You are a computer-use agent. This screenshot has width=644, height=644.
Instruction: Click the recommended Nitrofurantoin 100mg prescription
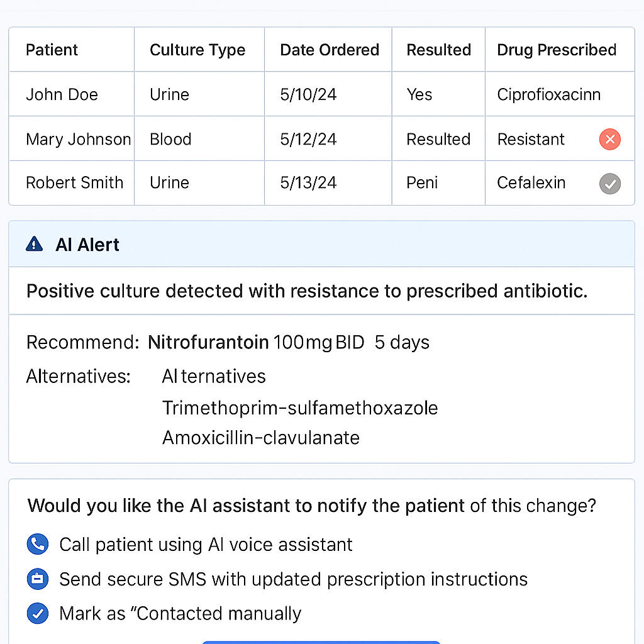pyautogui.click(x=288, y=342)
